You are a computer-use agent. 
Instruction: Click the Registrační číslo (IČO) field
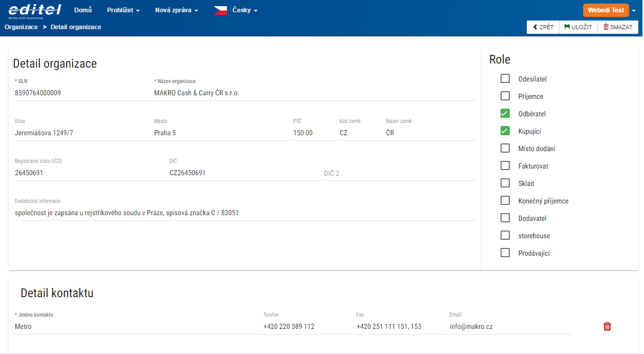(x=90, y=173)
